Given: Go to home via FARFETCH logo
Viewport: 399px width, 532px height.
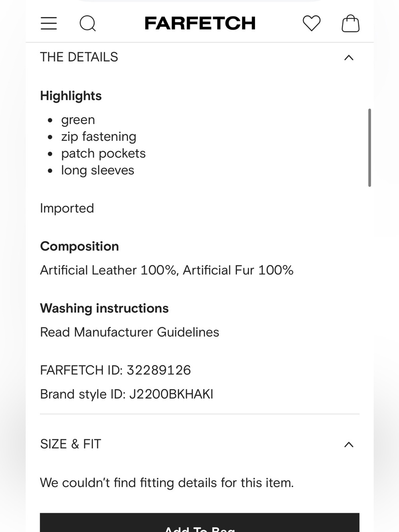Looking at the screenshot, I should click(x=200, y=23).
